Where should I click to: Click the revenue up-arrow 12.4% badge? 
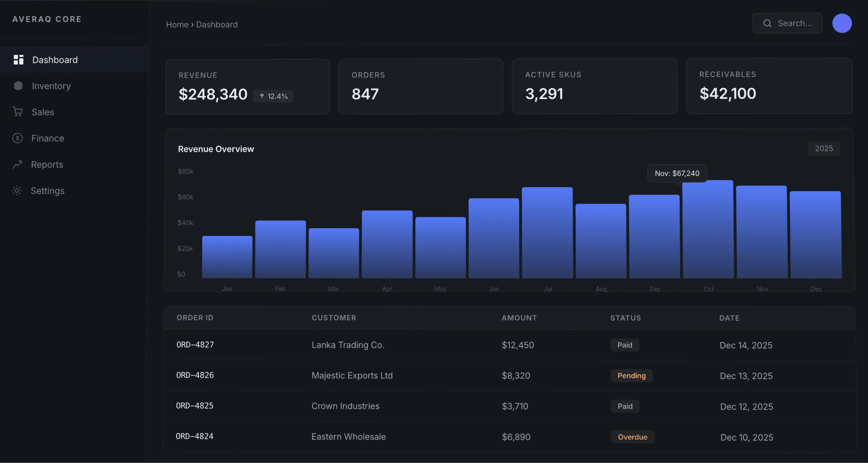pos(273,96)
